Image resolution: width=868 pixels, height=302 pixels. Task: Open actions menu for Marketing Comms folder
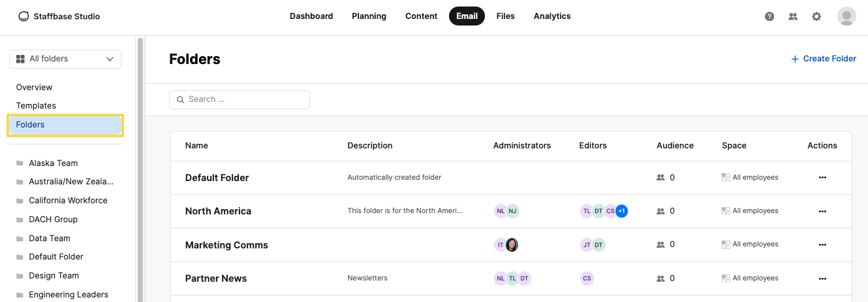click(822, 244)
